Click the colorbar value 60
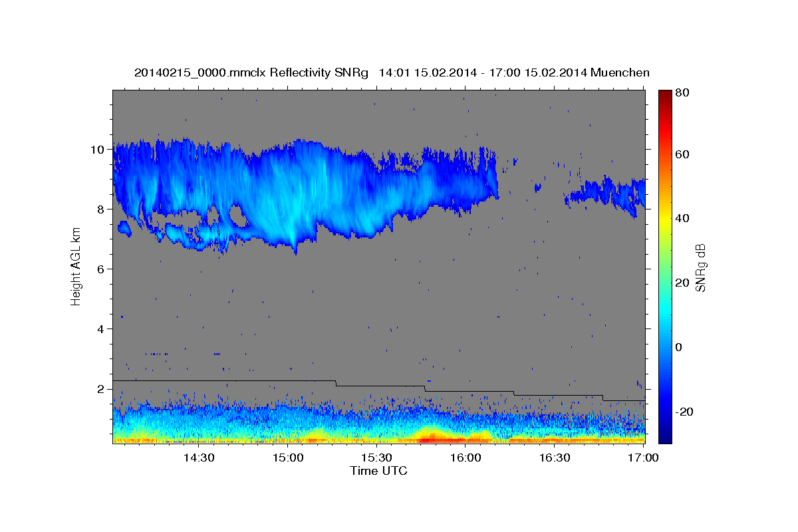This screenshot has width=798, height=532. [x=684, y=154]
